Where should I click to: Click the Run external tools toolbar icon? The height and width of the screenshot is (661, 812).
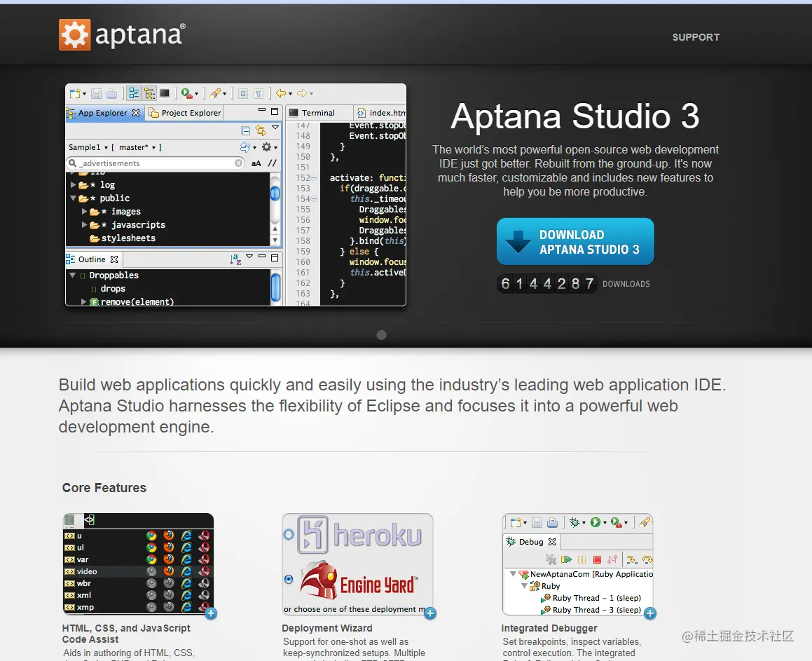[186, 93]
